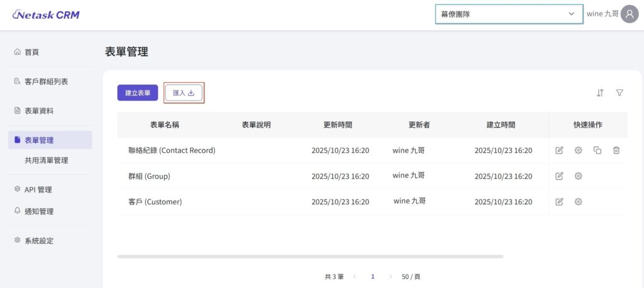Viewport: 644px width, 288px height.
Task: Edit the 客戶 (Customer) form
Action: point(559,202)
